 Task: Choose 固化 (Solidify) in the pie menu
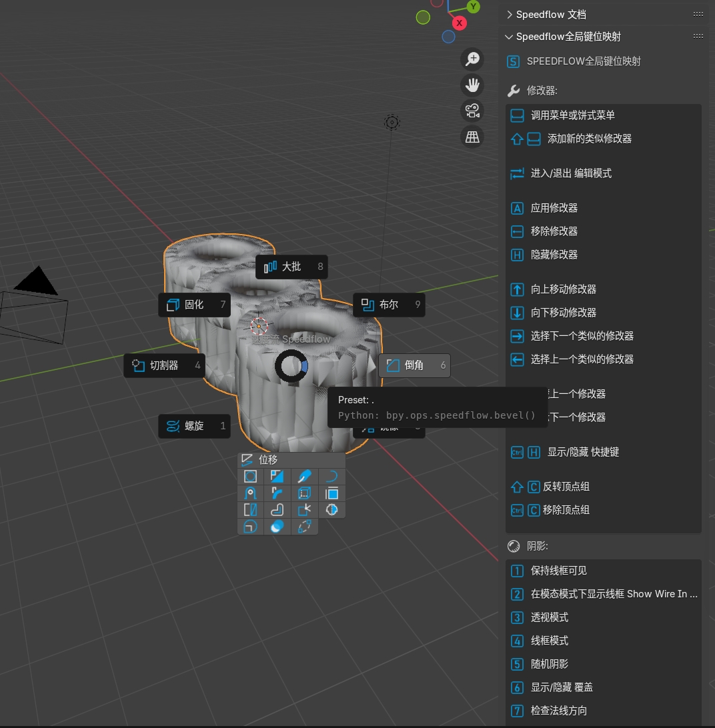point(194,305)
